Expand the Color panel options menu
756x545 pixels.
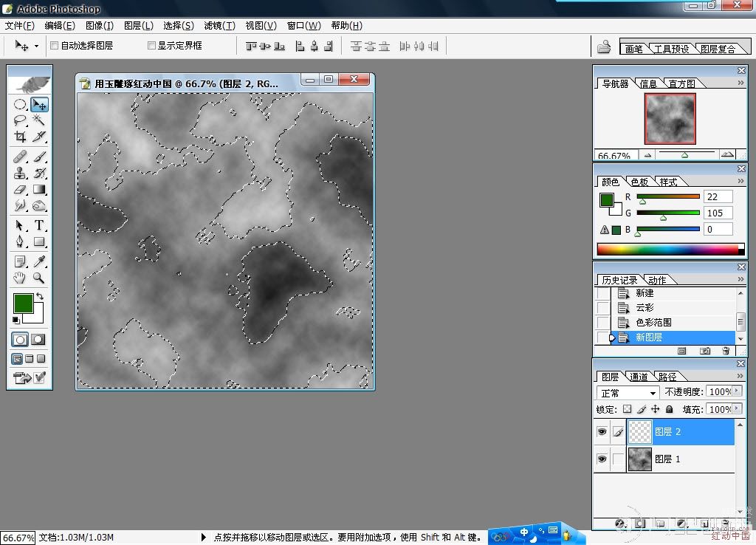(740, 181)
